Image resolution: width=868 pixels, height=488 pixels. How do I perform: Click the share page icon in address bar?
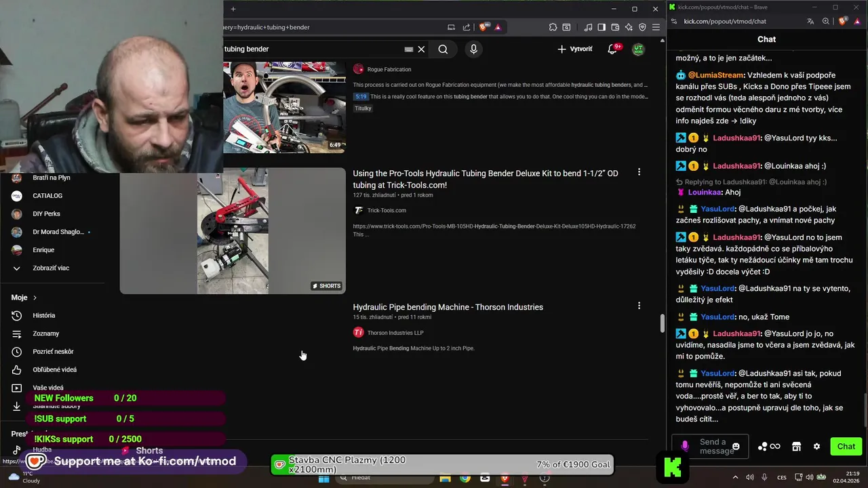[467, 27]
